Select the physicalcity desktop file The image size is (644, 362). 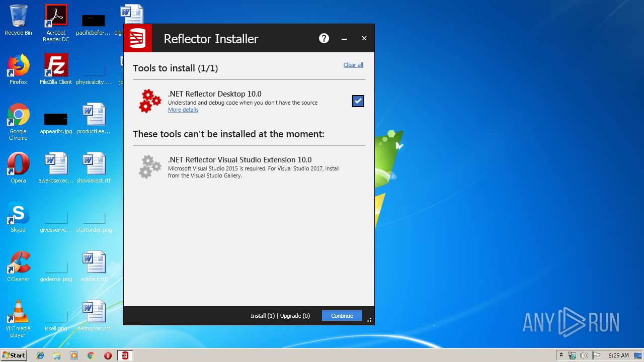pos(94,74)
